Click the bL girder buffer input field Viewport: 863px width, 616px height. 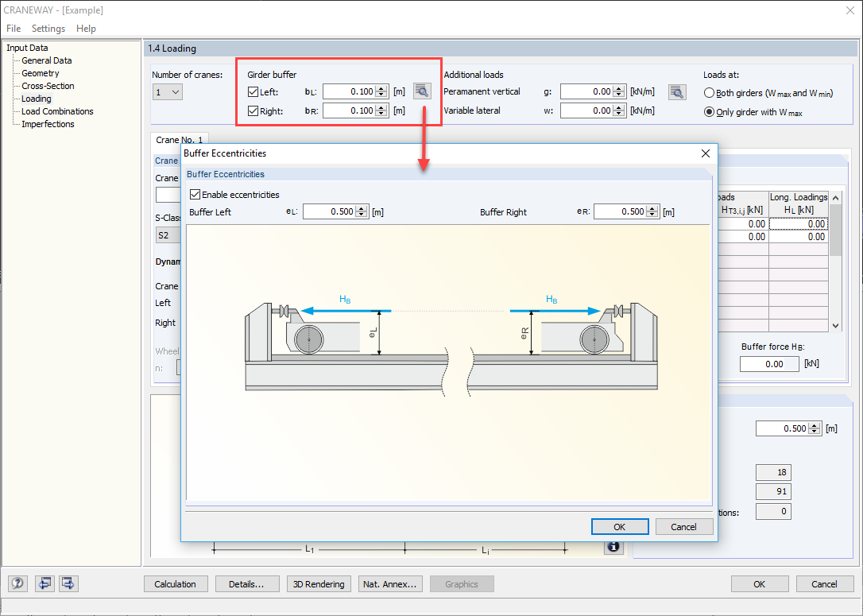pos(349,91)
